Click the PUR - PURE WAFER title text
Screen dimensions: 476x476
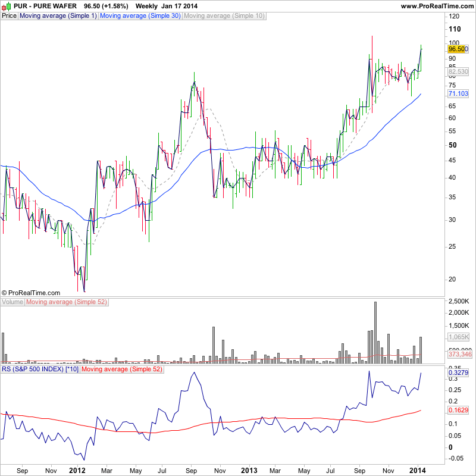pos(45,6)
